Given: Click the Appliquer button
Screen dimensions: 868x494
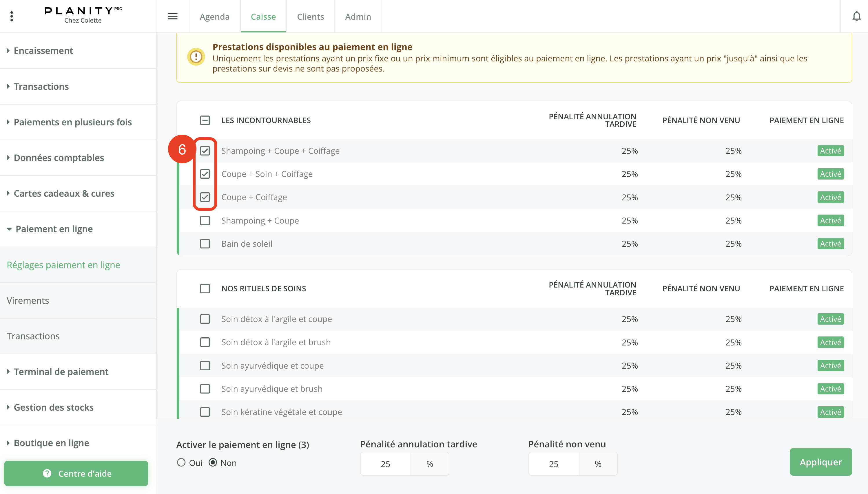Looking at the screenshot, I should coord(820,462).
